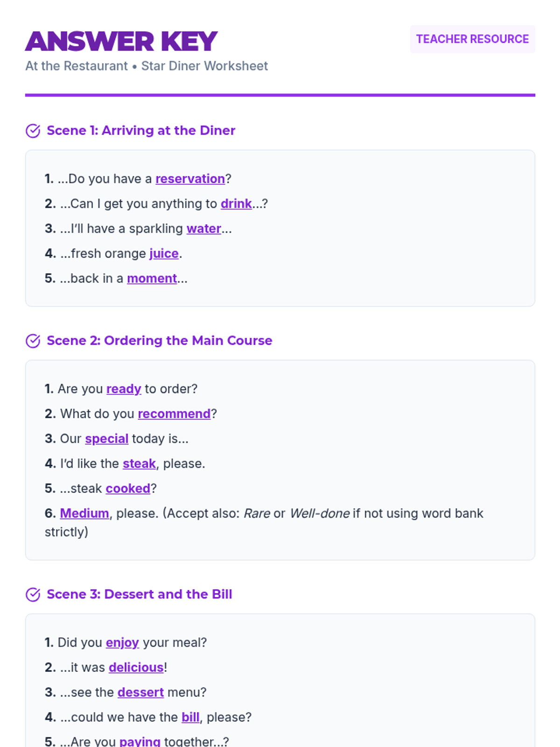Click the check-circle icon beside Scene 3

coord(33,594)
